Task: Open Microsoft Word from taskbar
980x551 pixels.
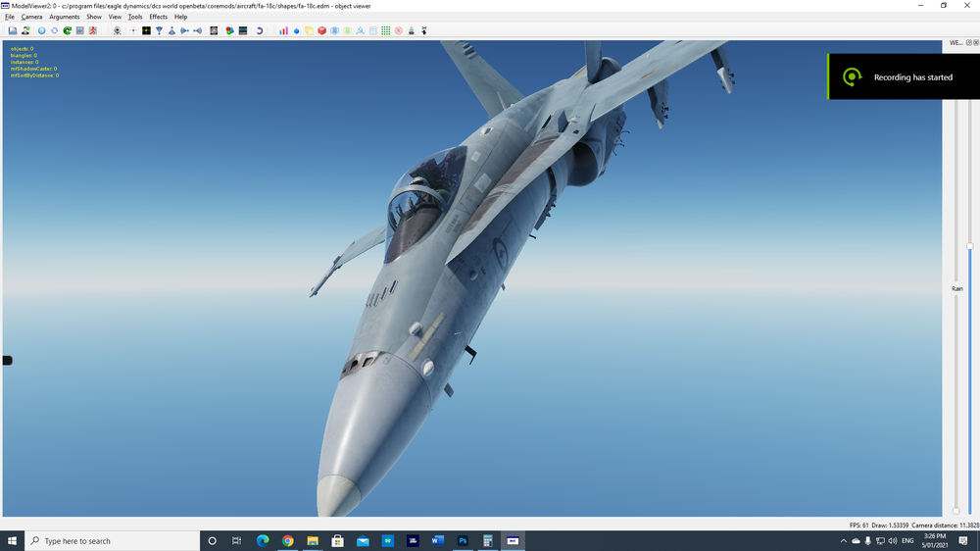Action: 437,541
